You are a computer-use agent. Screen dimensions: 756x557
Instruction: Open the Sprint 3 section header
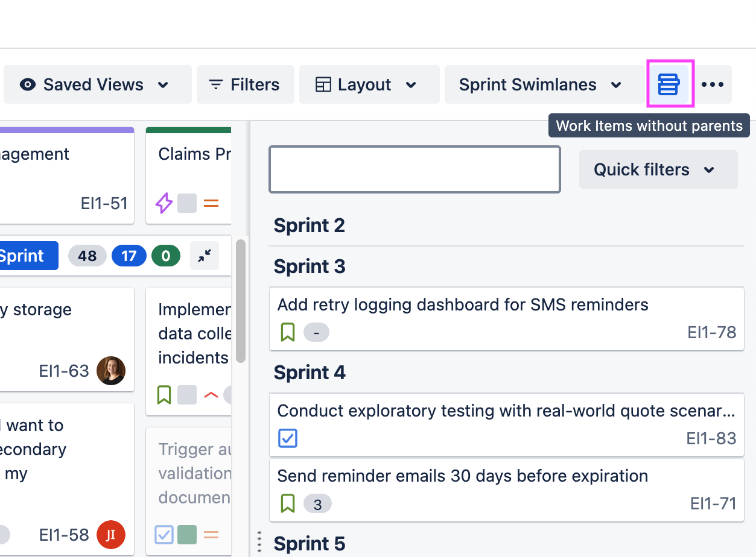(310, 266)
